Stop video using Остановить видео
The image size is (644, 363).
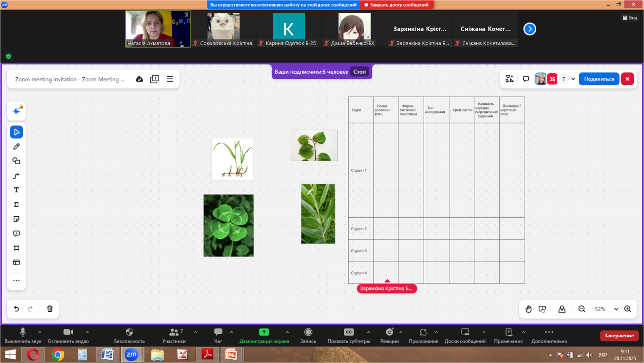[x=68, y=335]
